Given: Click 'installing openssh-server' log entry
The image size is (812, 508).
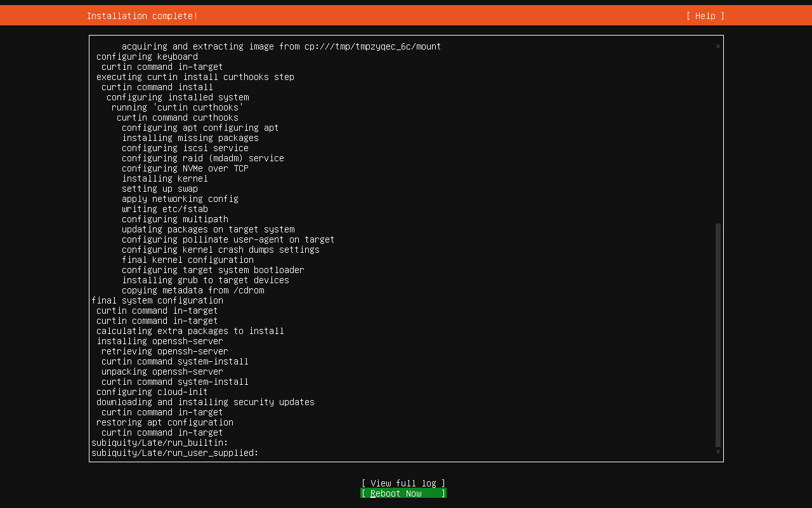Looking at the screenshot, I should (x=160, y=341).
